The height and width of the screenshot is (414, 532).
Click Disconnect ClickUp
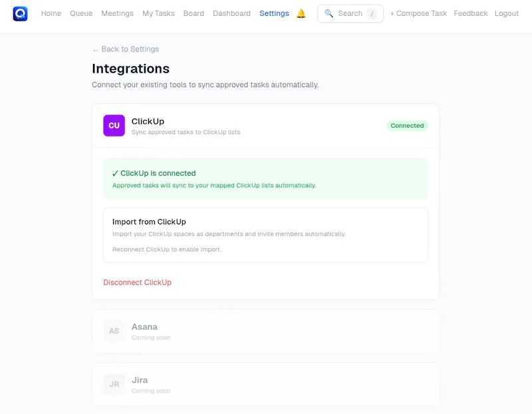pyautogui.click(x=138, y=283)
